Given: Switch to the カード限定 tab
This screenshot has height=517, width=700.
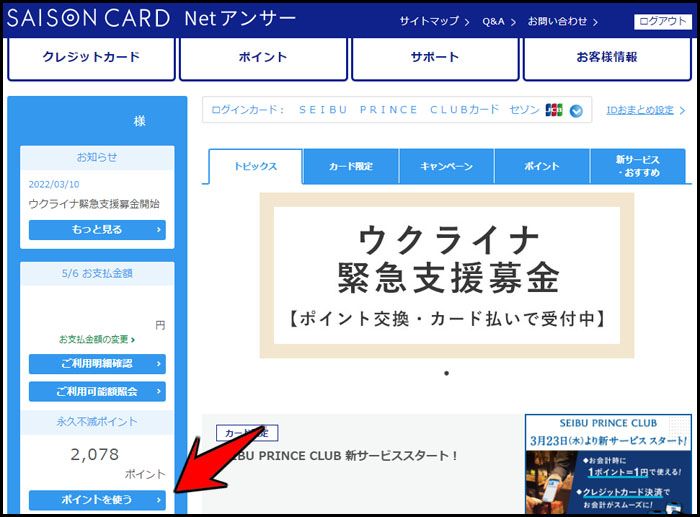Looking at the screenshot, I should (350, 166).
